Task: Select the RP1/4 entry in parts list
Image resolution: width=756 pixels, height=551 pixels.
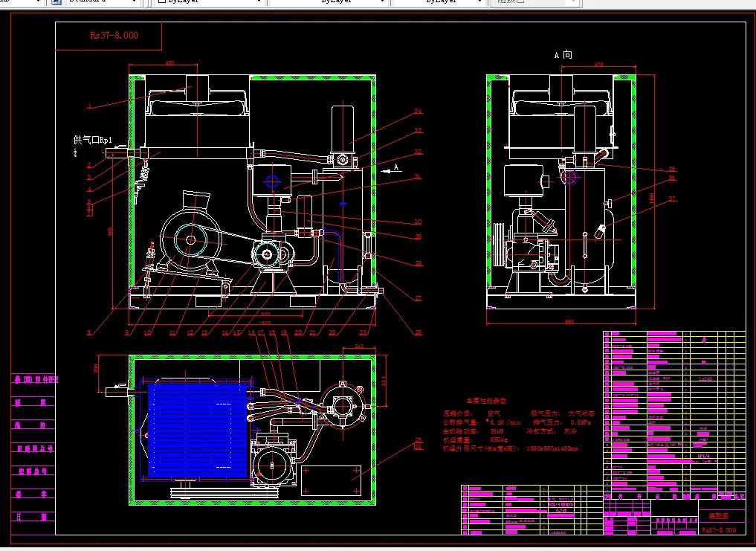Action: point(704,456)
